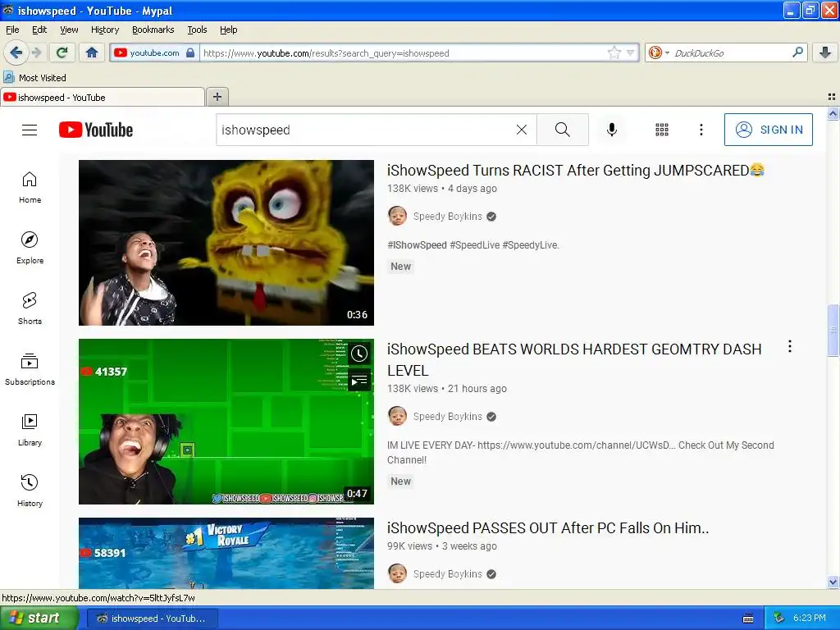Open History in the YouTube sidebar
The height and width of the screenshot is (630, 840).
30,491
